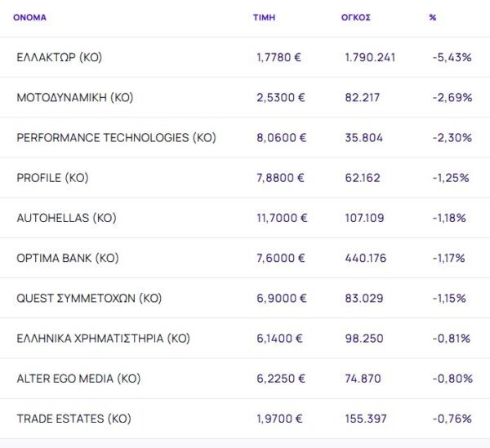Sort table by ΤΙΜΗ column header
This screenshot has height=448, width=490.
[264, 17]
